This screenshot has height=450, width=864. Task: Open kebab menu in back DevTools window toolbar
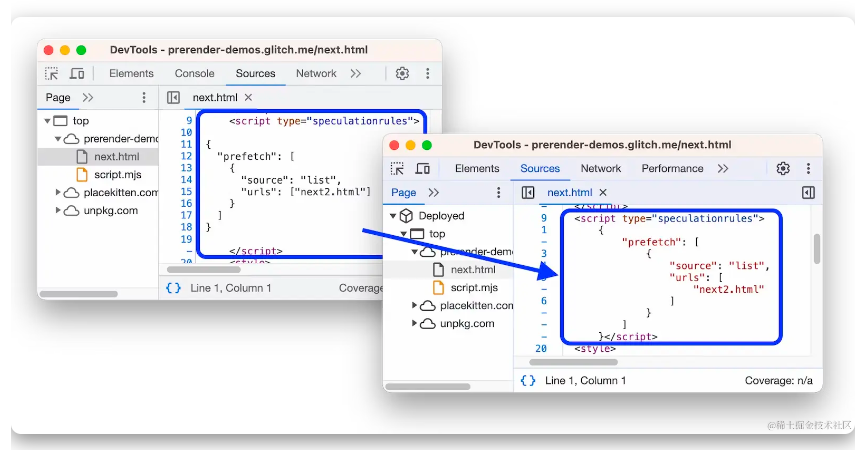[428, 73]
